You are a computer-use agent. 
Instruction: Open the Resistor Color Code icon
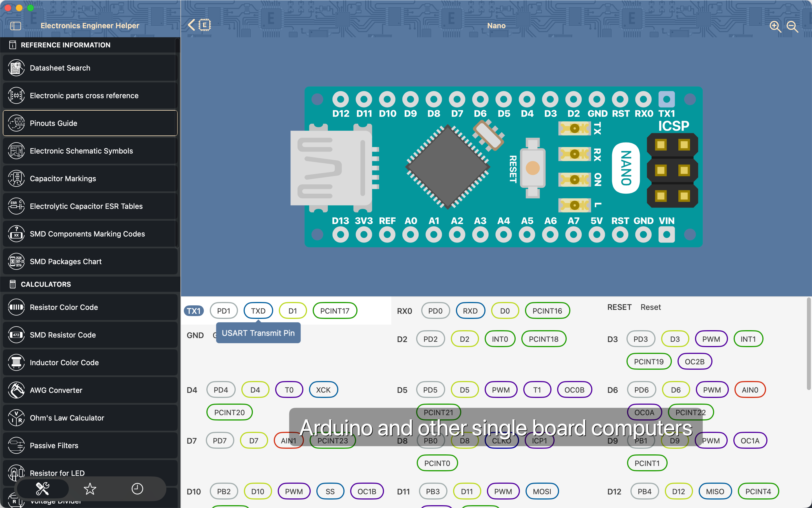click(x=16, y=307)
